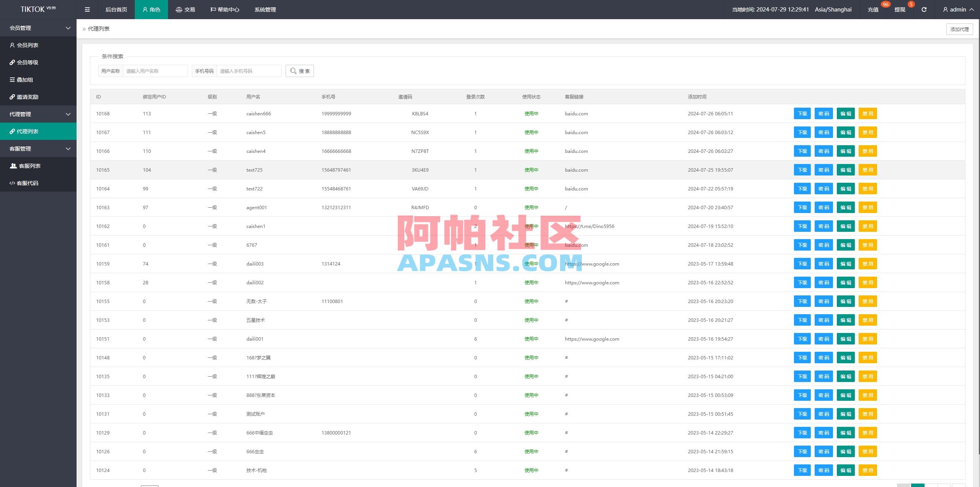980x487 pixels.
Task: Collapse the 客服管理 sidebar section
Action: tap(38, 148)
